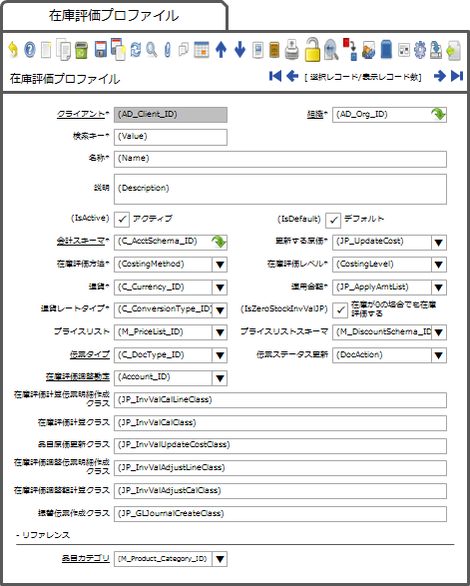Expand the C_Currency_ID dropdown
Viewport: 470px width, 586px height.
220,287
